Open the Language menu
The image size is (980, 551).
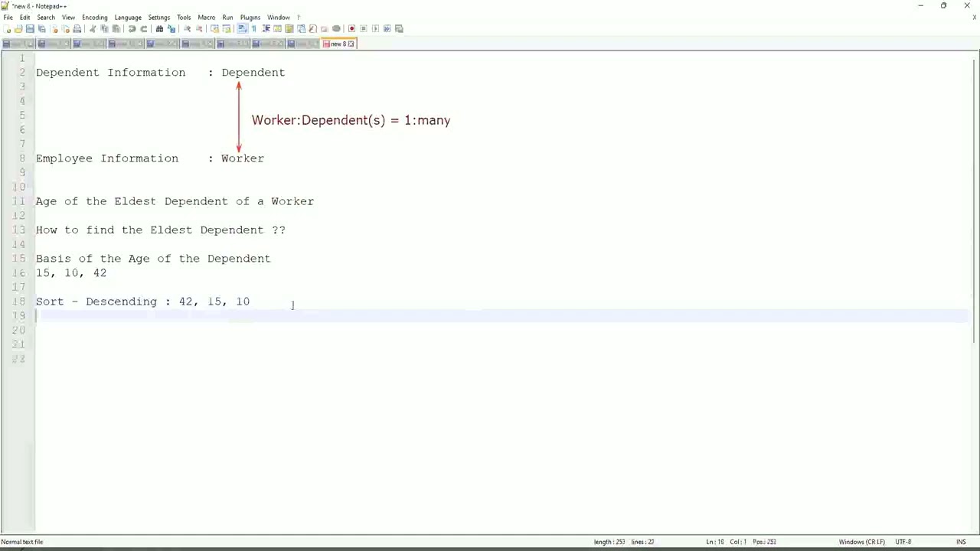coord(128,17)
